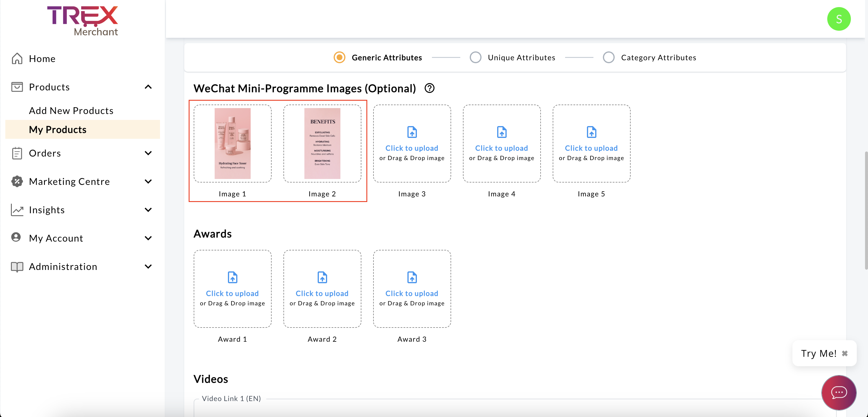Expand the Orders menu chevron
The height and width of the screenshot is (417, 868).
(148, 153)
